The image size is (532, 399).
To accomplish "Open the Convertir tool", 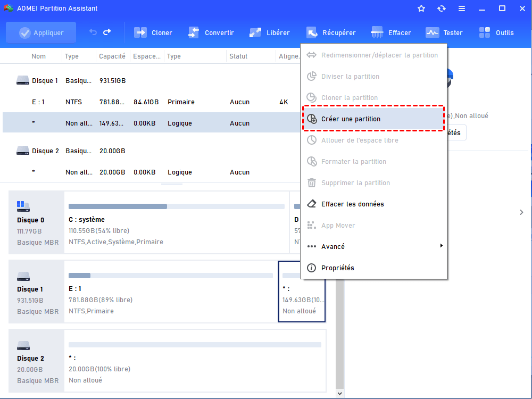I will tap(194, 32).
